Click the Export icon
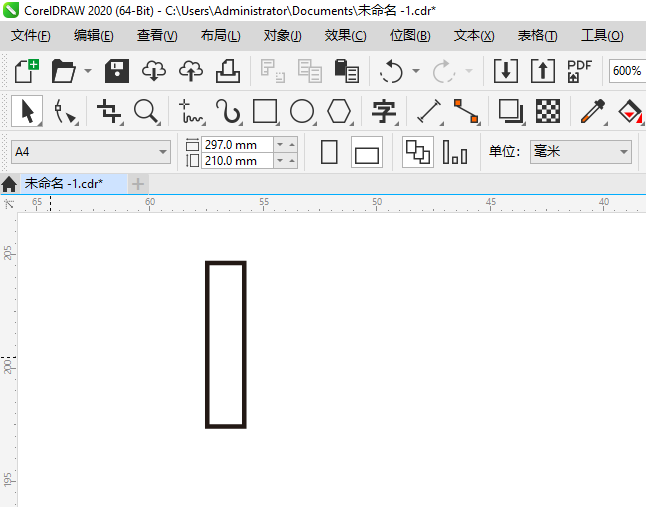 (543, 71)
